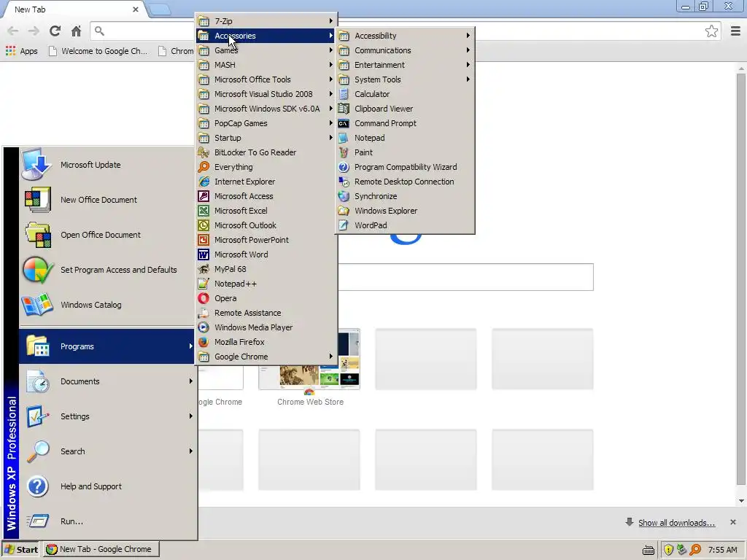Click the Command Prompt icon
Screen dimensions: 747x560
point(344,123)
